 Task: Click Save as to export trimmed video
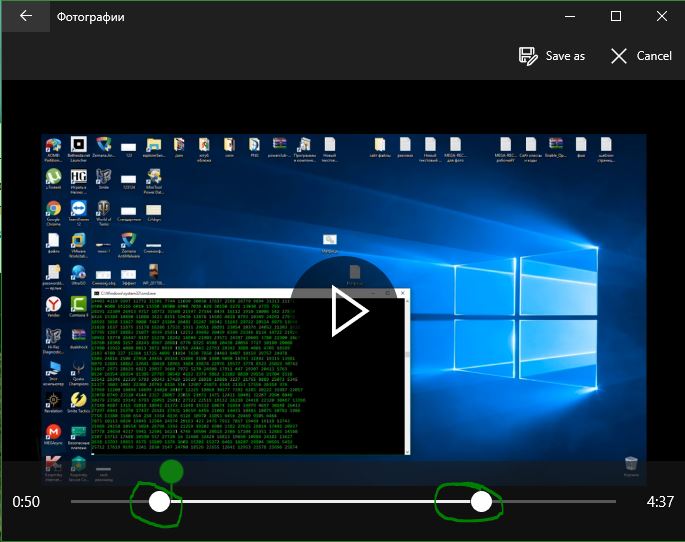552,56
